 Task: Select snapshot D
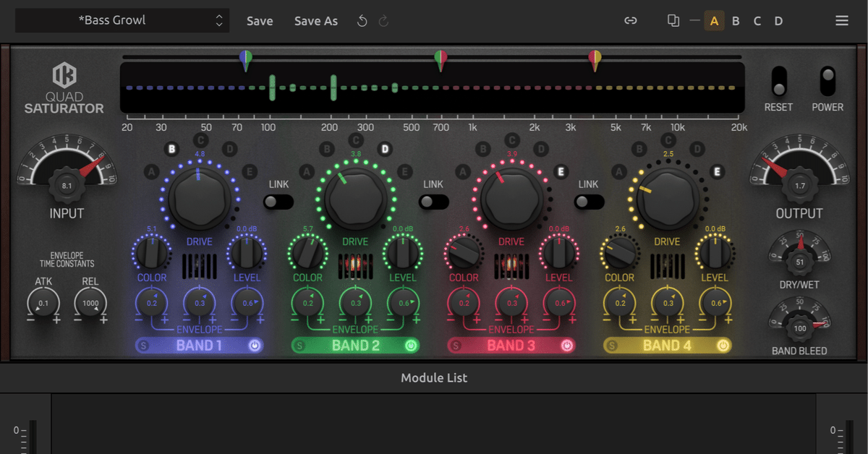[x=778, y=21]
